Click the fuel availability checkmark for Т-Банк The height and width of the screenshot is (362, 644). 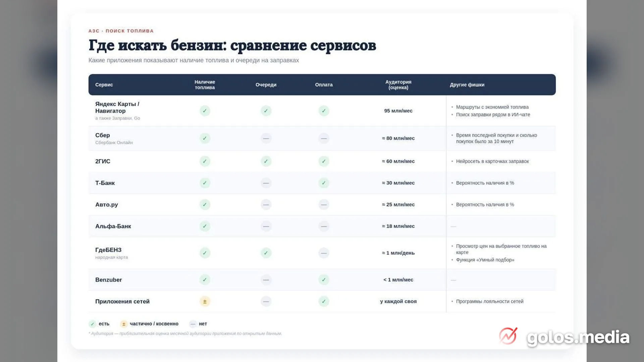point(205,183)
